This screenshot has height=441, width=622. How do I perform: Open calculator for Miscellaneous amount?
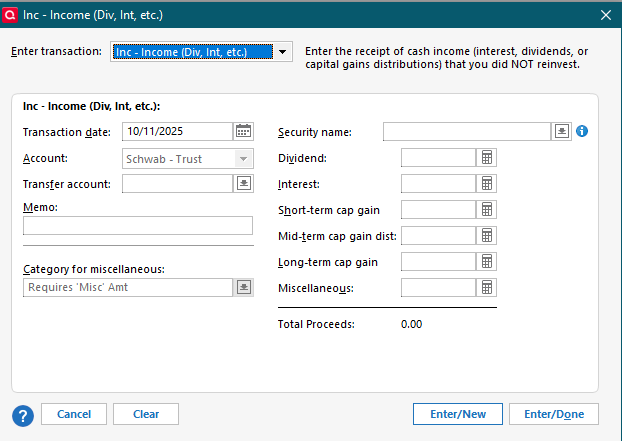[487, 288]
